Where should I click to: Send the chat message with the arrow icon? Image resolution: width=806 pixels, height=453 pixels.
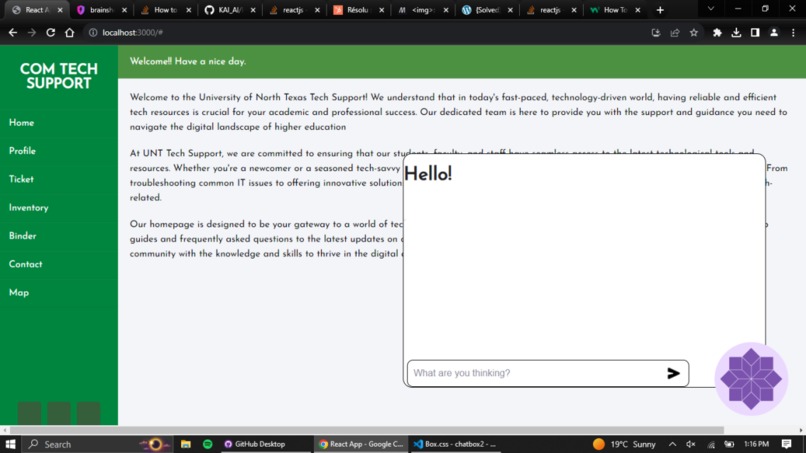click(x=673, y=373)
